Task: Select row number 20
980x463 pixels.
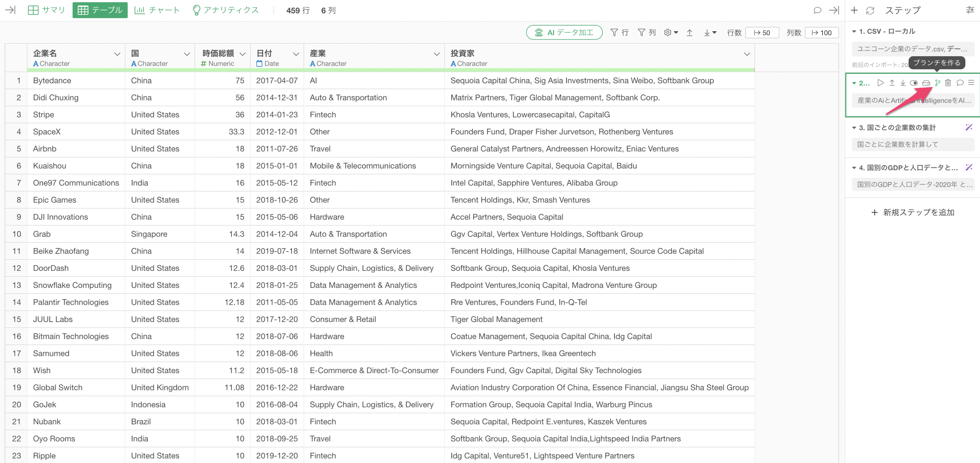Action: (16, 404)
